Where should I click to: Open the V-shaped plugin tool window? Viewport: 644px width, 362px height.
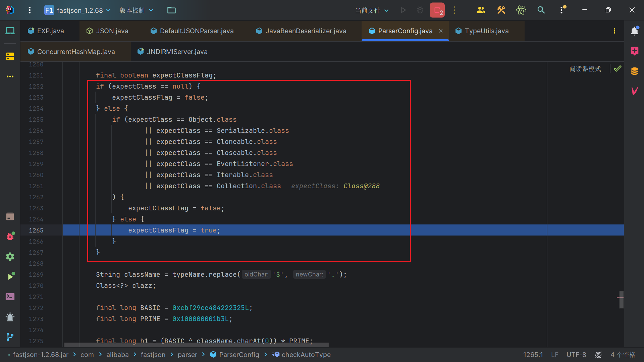(x=635, y=91)
